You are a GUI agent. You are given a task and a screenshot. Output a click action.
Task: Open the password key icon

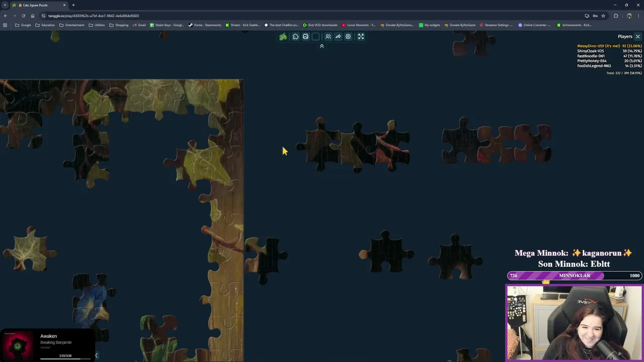(595, 16)
